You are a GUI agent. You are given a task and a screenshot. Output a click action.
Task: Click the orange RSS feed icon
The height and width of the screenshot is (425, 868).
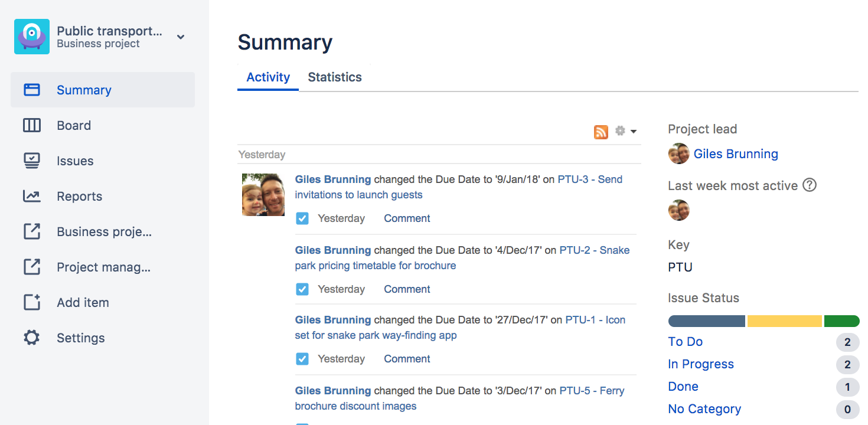point(601,131)
